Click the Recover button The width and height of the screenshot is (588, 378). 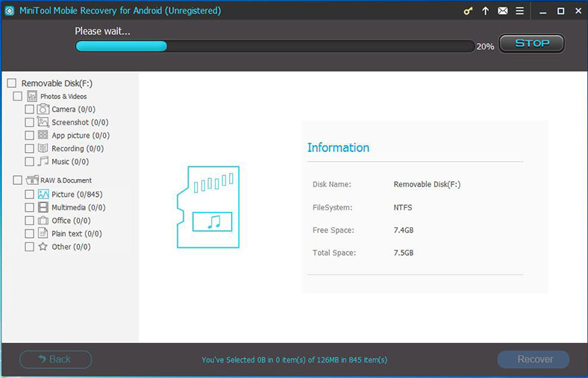click(534, 359)
